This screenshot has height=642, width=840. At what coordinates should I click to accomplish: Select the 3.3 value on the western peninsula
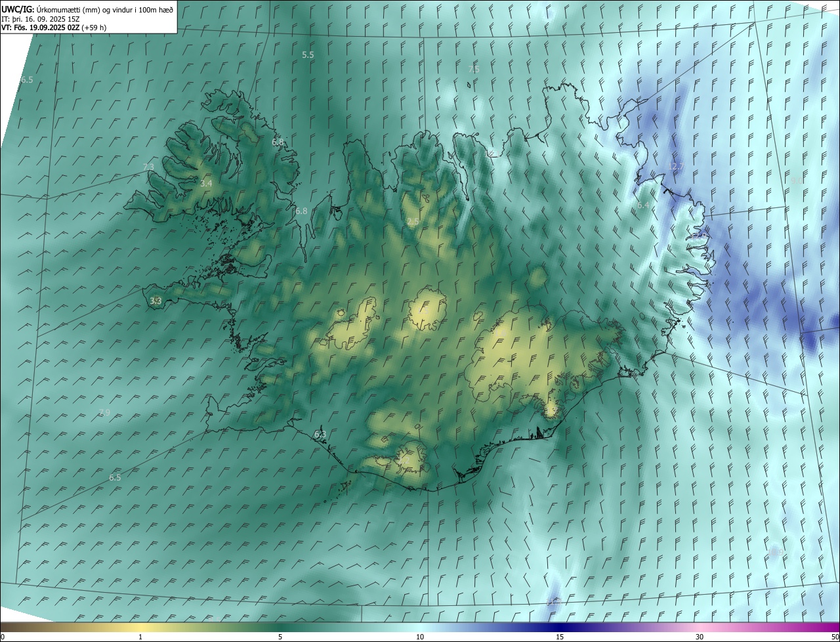[x=156, y=301]
